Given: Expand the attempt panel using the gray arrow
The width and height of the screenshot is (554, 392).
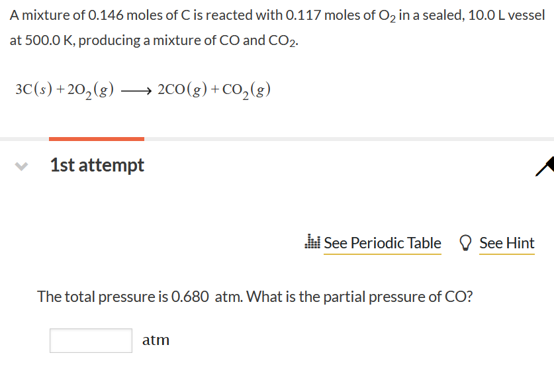Looking at the screenshot, I should [x=21, y=166].
